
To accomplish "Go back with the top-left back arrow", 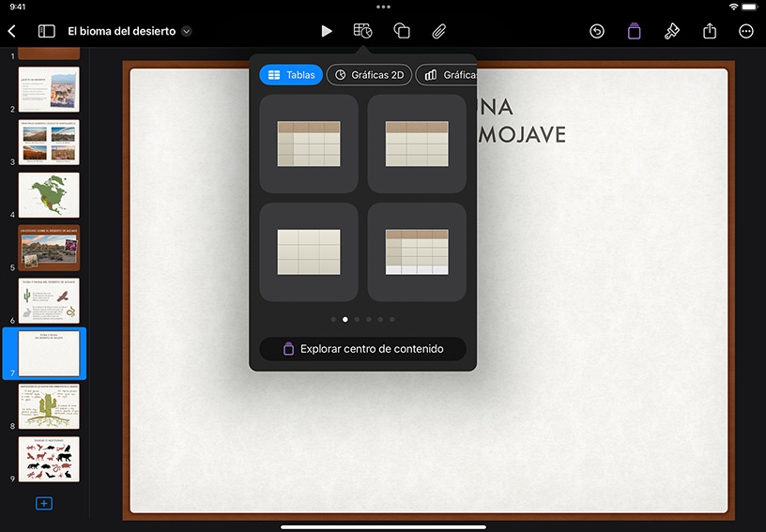I will pos(12,31).
